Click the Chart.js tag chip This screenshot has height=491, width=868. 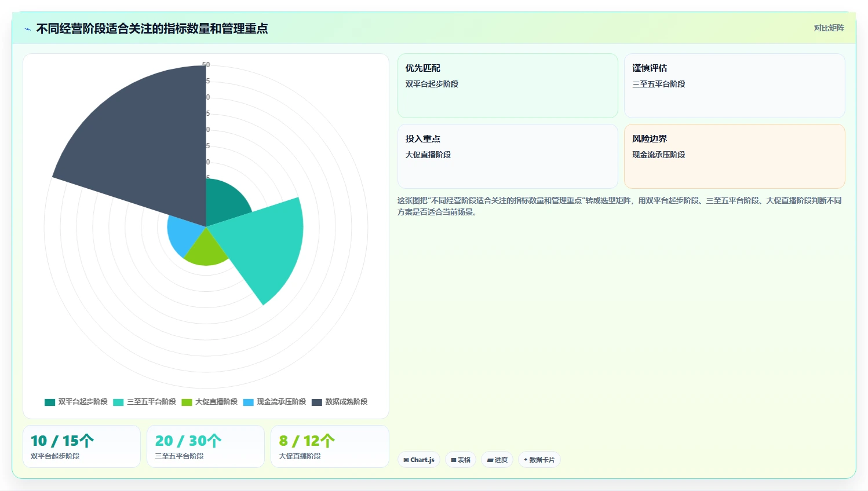(419, 460)
